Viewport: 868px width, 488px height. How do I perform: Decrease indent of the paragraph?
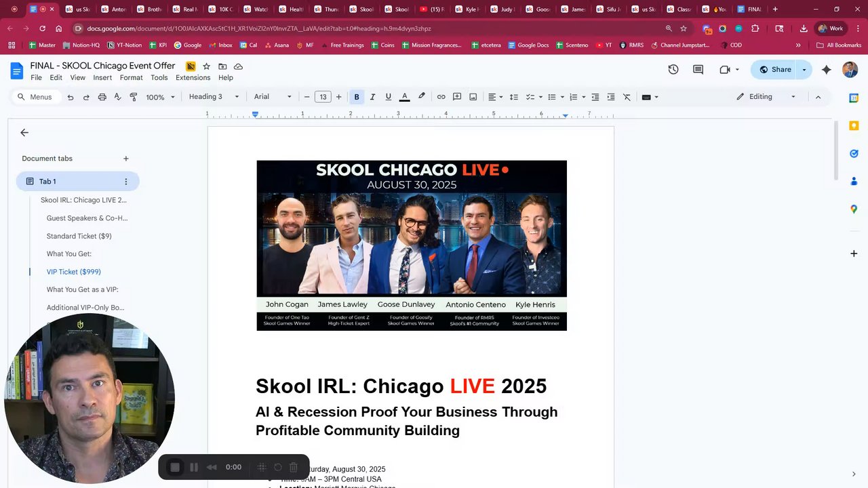[x=595, y=97]
